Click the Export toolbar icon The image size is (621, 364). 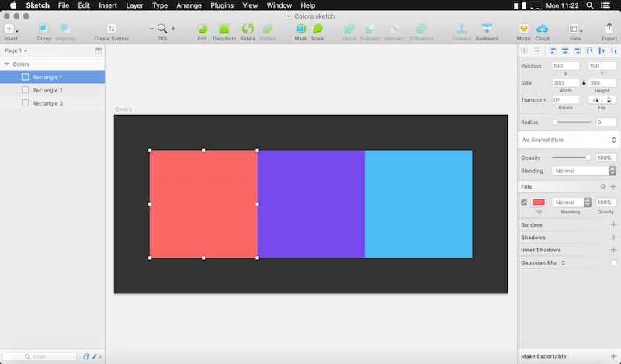pos(609,28)
